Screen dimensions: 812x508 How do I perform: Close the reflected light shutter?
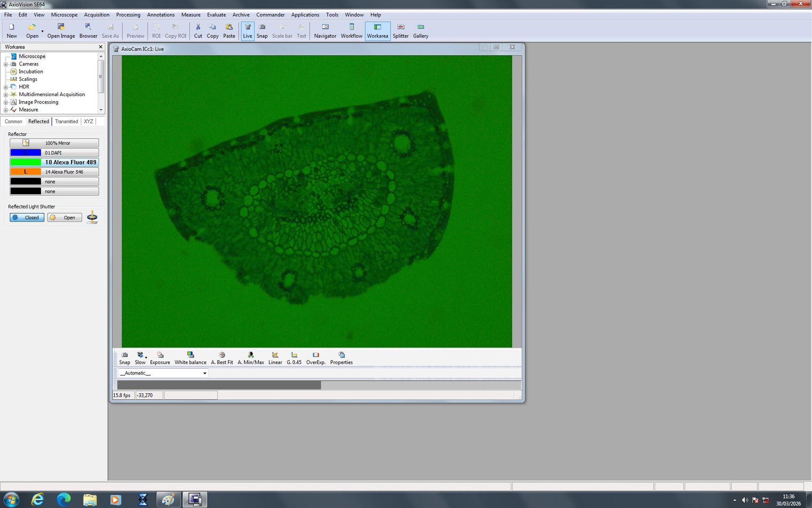26,217
